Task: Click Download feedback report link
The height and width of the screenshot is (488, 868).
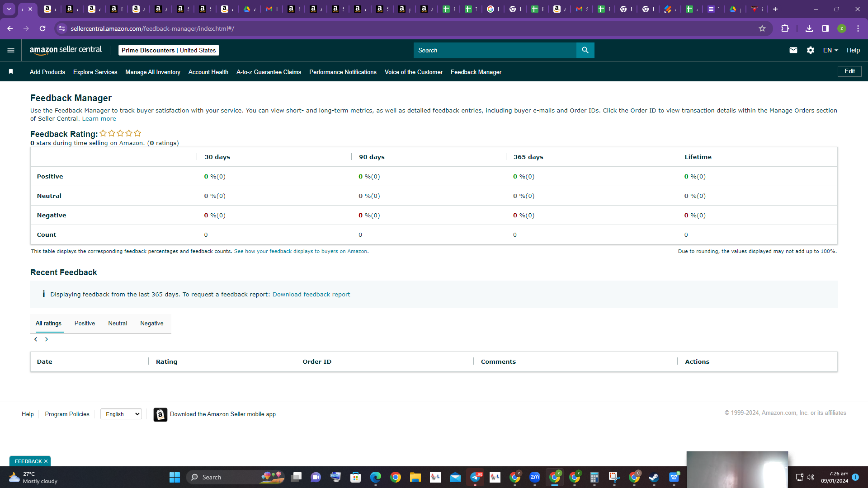Action: [x=311, y=295]
